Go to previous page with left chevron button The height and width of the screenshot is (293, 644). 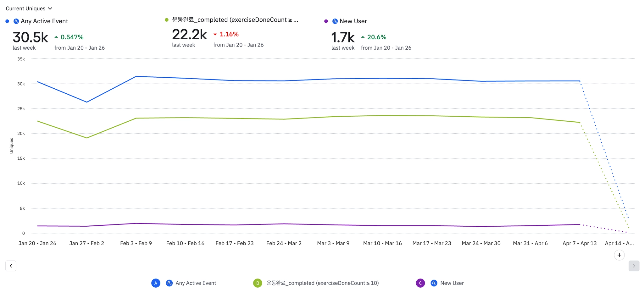(x=11, y=266)
